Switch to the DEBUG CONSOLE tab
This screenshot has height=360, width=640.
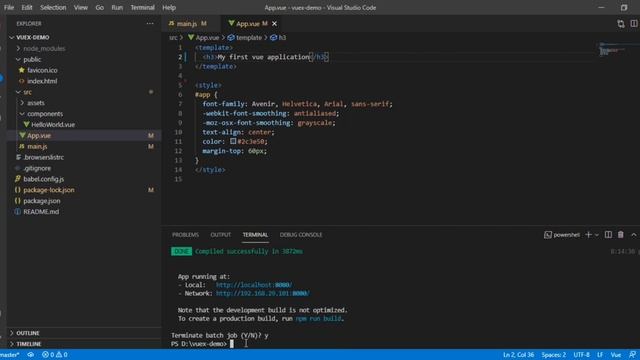[301, 235]
